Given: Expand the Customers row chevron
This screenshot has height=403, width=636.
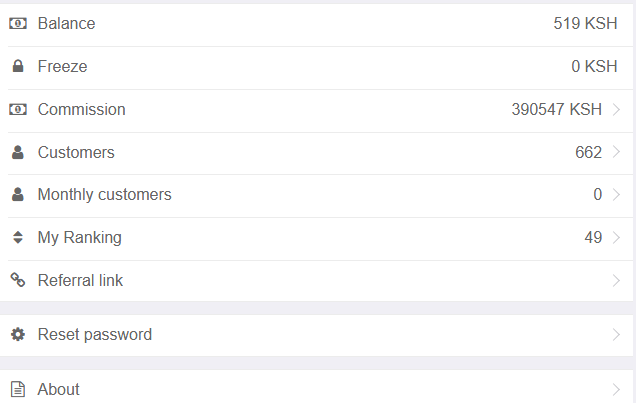Looking at the screenshot, I should pyautogui.click(x=616, y=153).
